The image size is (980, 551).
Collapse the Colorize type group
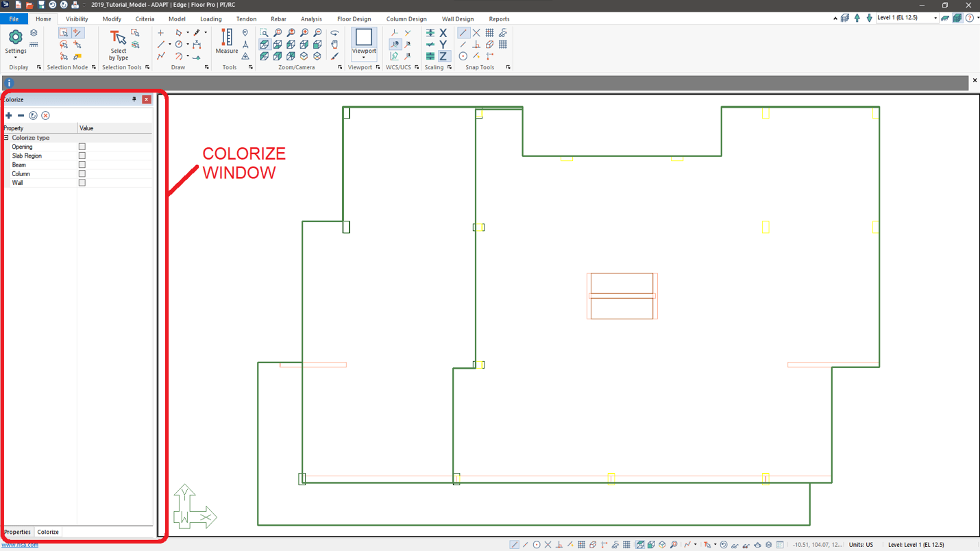[x=6, y=138]
